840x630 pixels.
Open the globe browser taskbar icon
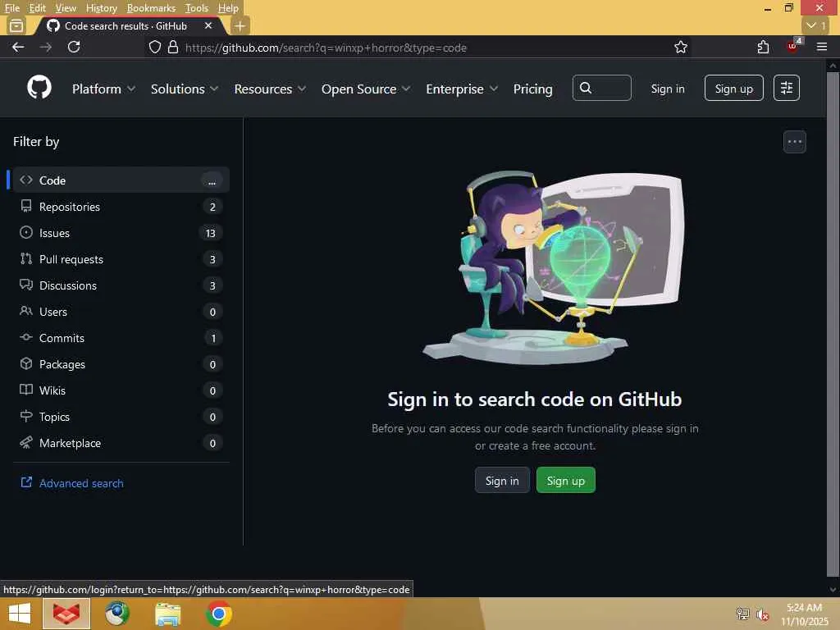117,614
